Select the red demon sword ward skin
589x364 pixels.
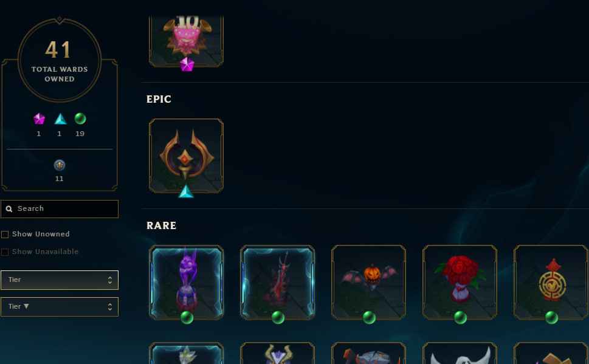278,282
